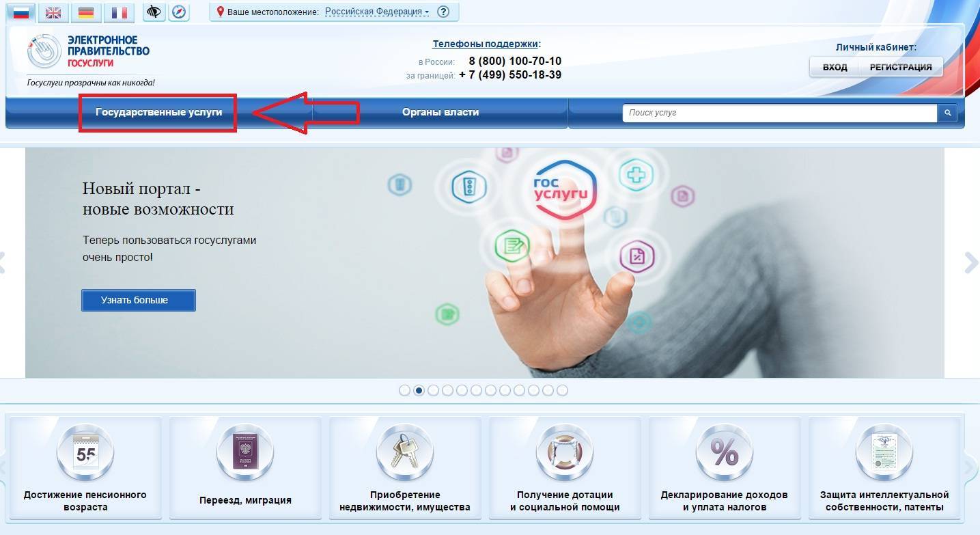The width and height of the screenshot is (980, 535).
Task: Advance banner with right arrow
Action: coord(970,262)
